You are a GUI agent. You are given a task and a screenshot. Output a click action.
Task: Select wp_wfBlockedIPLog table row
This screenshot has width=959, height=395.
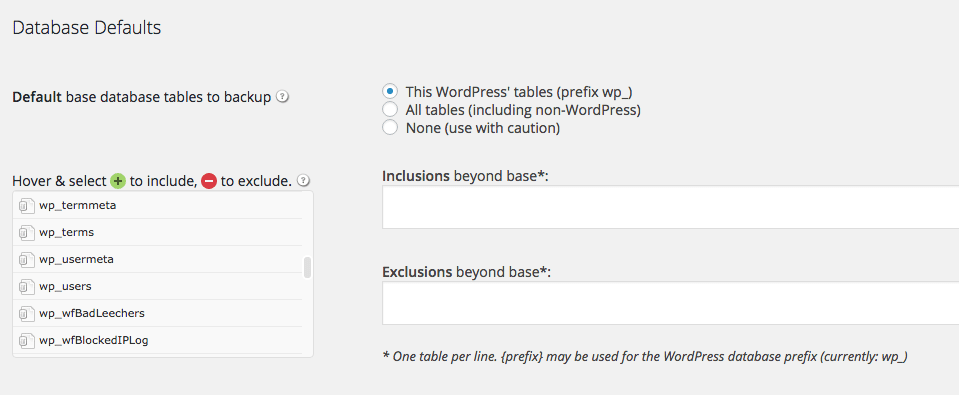pos(158,340)
